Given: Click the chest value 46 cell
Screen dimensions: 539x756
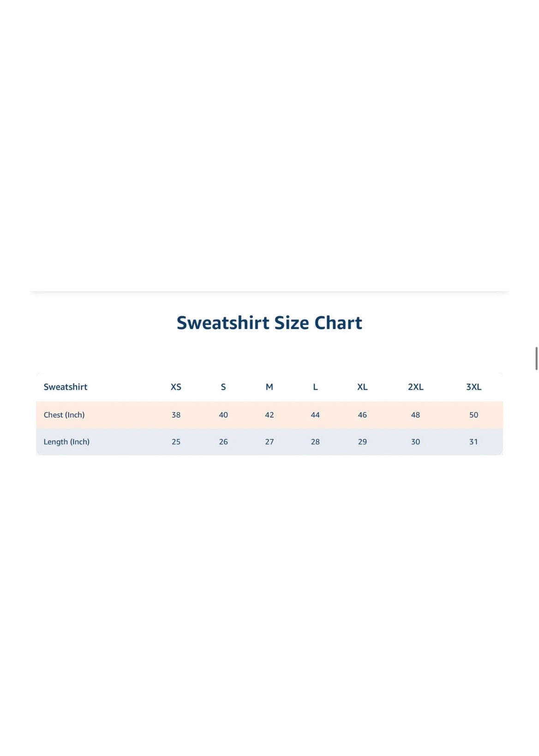Looking at the screenshot, I should (x=362, y=415).
